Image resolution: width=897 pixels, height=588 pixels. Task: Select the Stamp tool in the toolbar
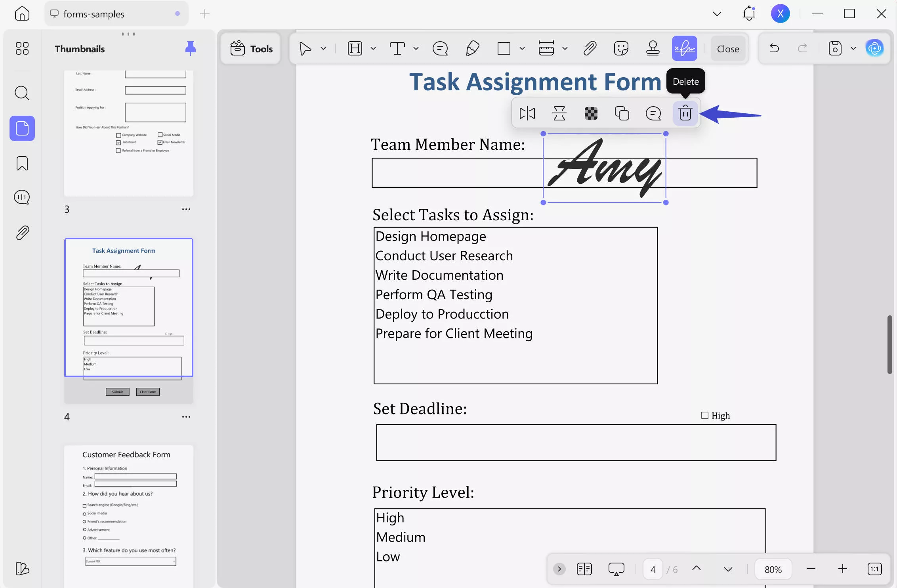point(653,48)
